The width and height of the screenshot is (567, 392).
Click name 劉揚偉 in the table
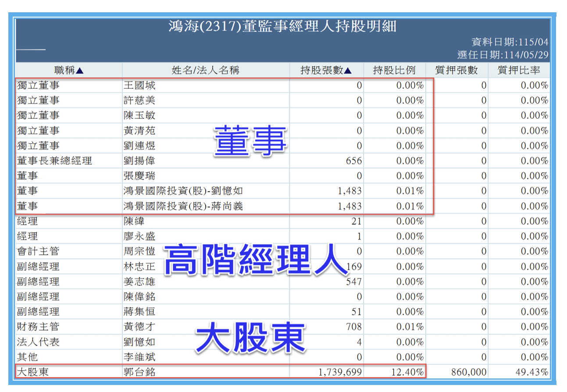pyautogui.click(x=139, y=161)
